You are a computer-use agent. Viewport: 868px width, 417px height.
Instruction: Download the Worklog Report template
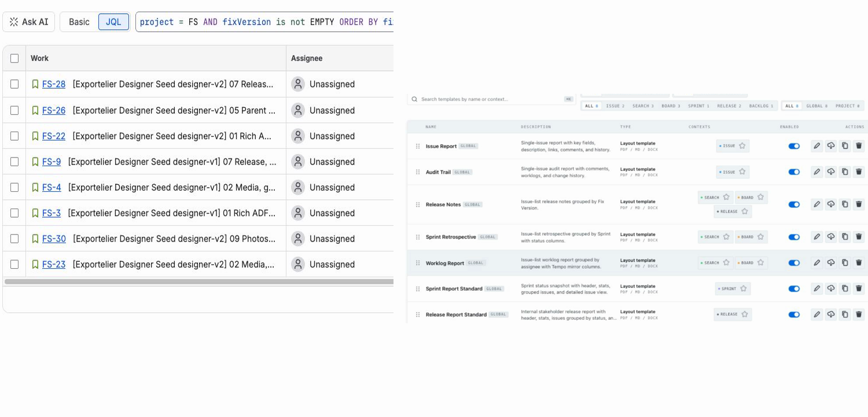830,263
